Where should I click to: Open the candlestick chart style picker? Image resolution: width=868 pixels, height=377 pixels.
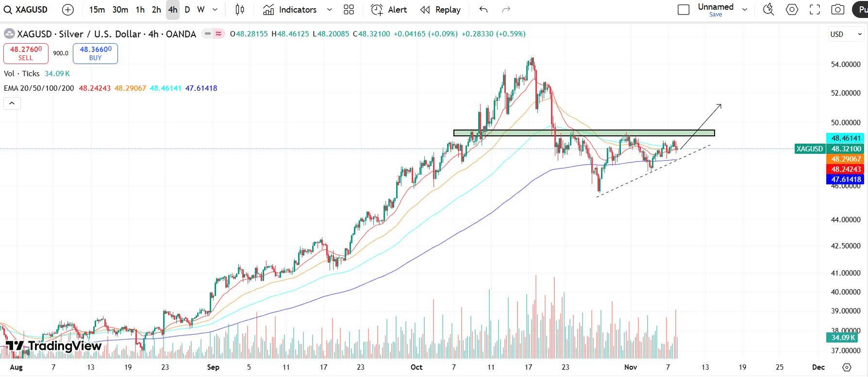point(240,10)
